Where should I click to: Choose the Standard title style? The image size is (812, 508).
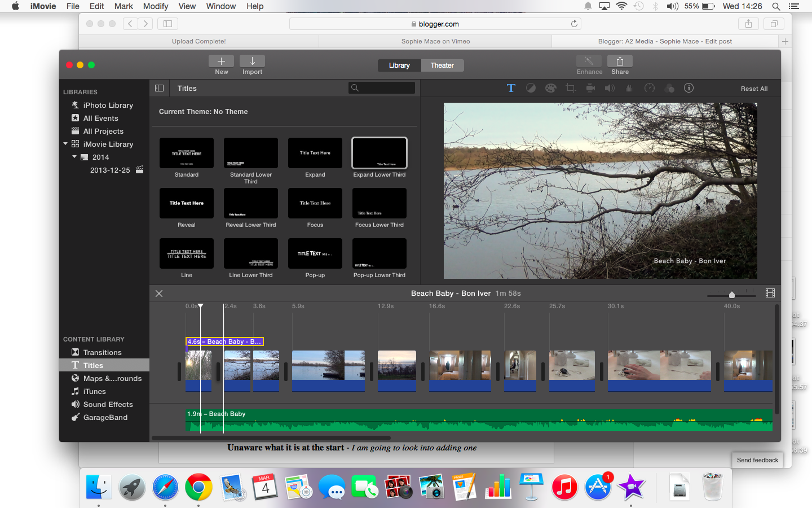187,153
